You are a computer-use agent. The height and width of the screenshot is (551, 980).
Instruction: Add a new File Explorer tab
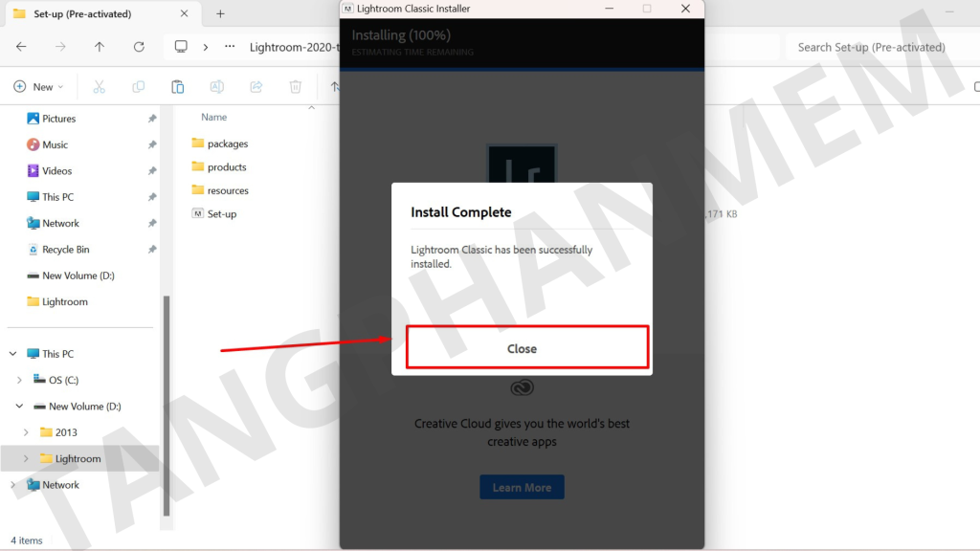tap(220, 13)
